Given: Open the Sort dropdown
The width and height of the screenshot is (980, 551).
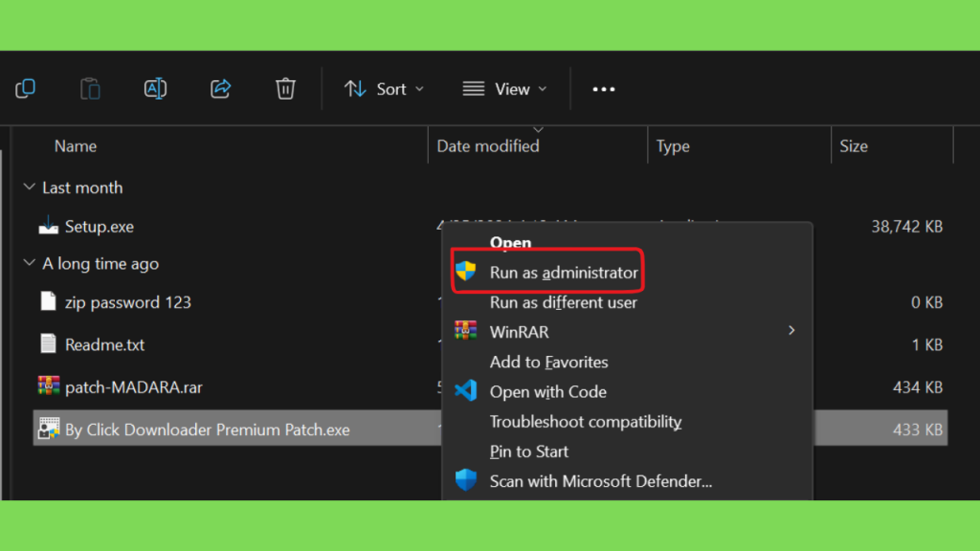Looking at the screenshot, I should pyautogui.click(x=384, y=89).
